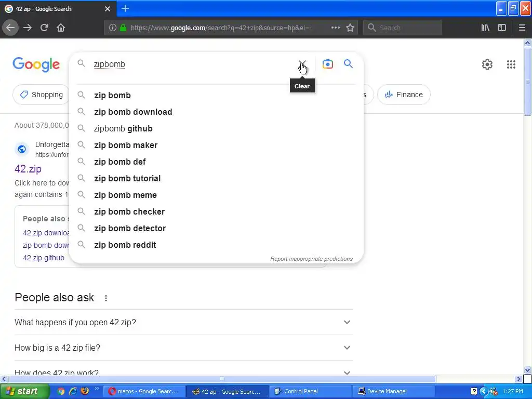Close the '42 zip - Google Search' tab
Viewport: 532px width, 399px height.
(x=108, y=9)
